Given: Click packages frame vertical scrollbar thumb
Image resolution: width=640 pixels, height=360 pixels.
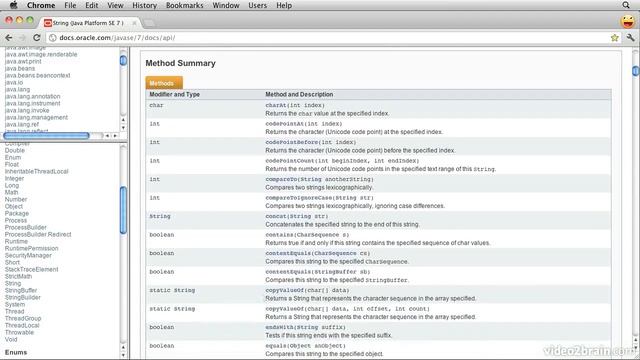Looking at the screenshot, I should coord(123,60).
